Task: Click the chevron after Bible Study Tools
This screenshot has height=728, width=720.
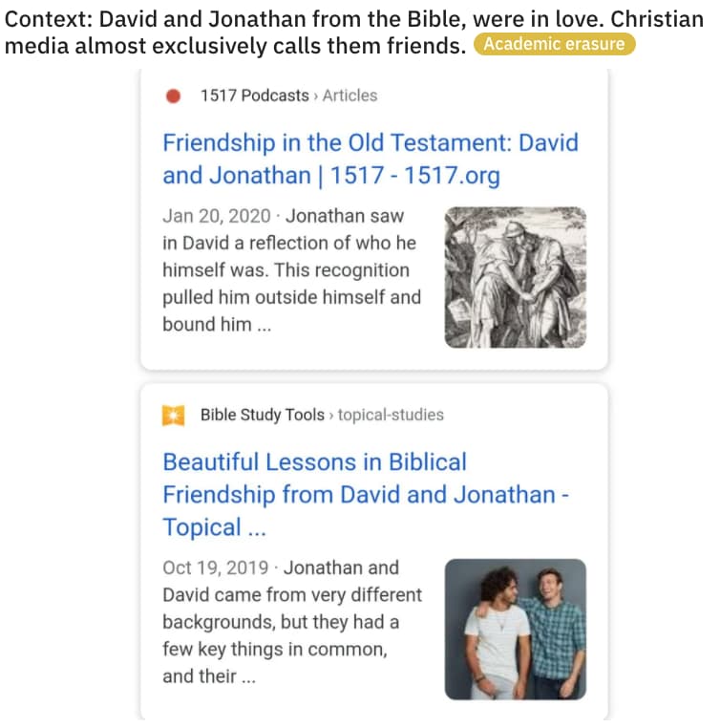Action: [x=331, y=415]
